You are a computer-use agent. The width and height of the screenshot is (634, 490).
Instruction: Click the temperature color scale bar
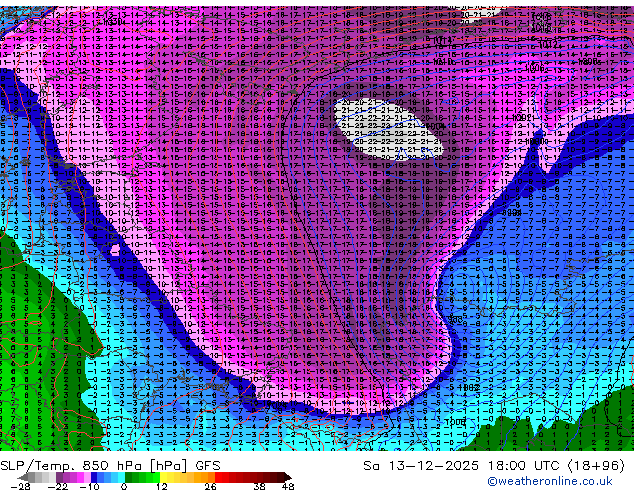(154, 477)
